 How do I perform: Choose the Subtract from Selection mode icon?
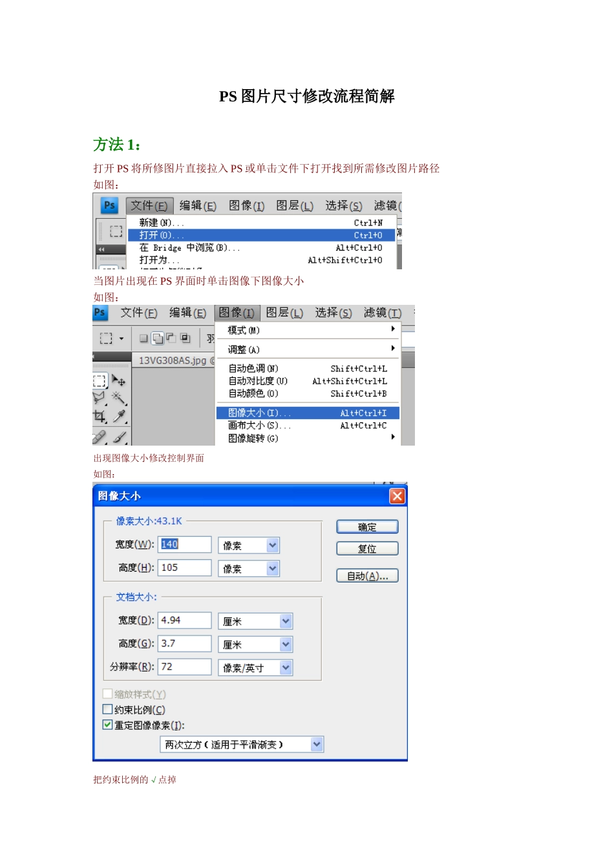click(171, 338)
